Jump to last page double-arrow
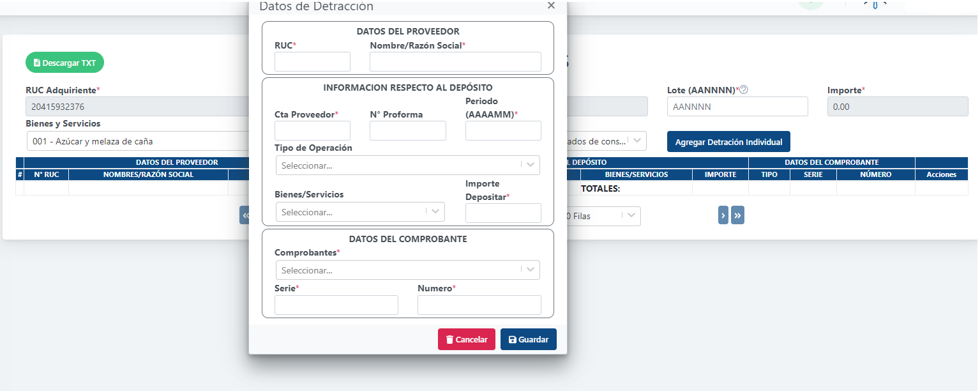The image size is (980, 391). pos(737,216)
